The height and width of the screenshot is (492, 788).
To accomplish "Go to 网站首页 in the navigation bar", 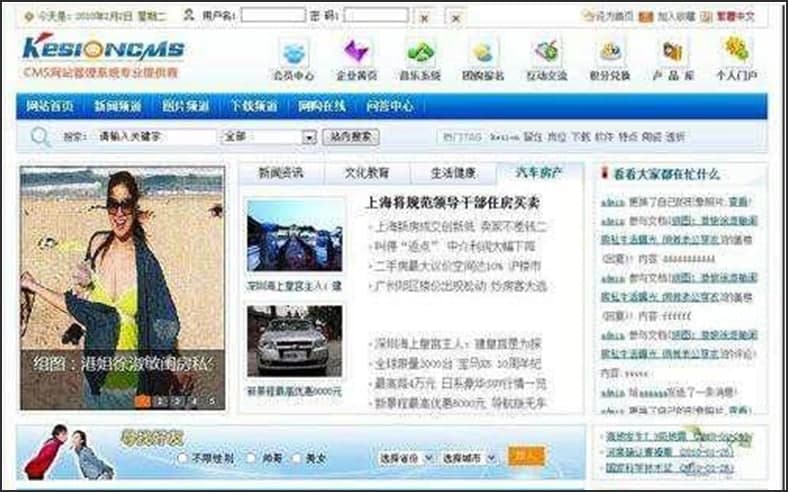I will pos(50,107).
